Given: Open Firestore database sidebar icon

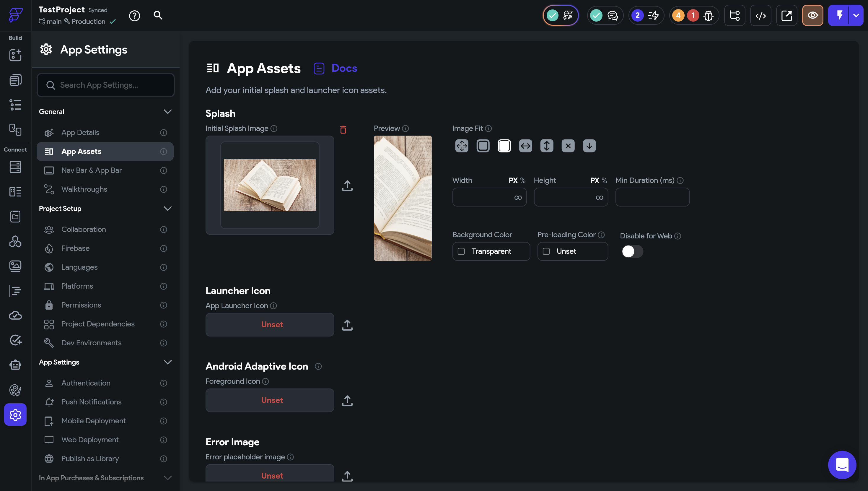Looking at the screenshot, I should point(15,167).
